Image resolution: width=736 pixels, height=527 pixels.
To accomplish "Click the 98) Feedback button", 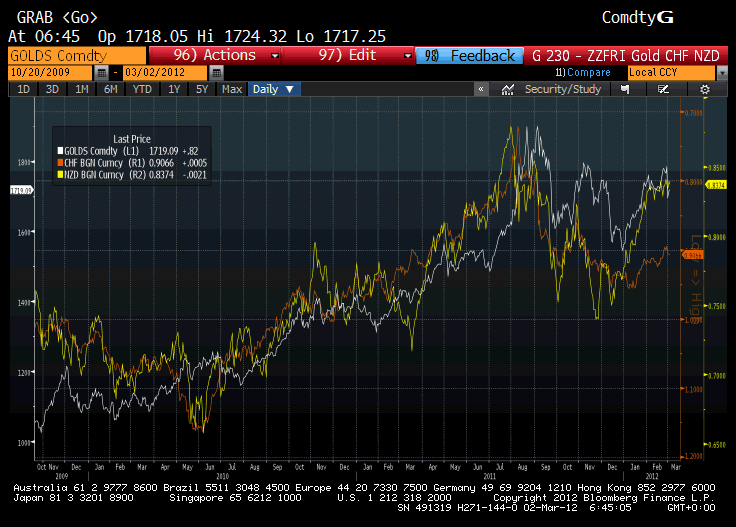I will 469,56.
